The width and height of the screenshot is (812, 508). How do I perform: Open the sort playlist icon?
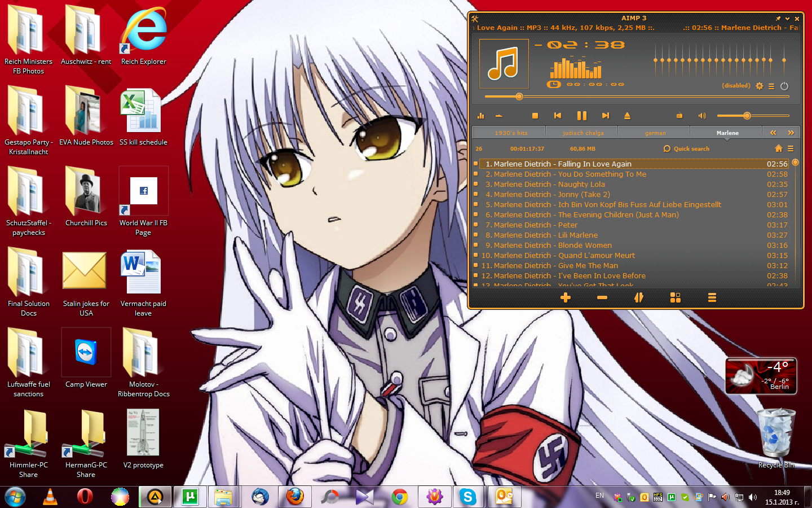pyautogui.click(x=639, y=297)
